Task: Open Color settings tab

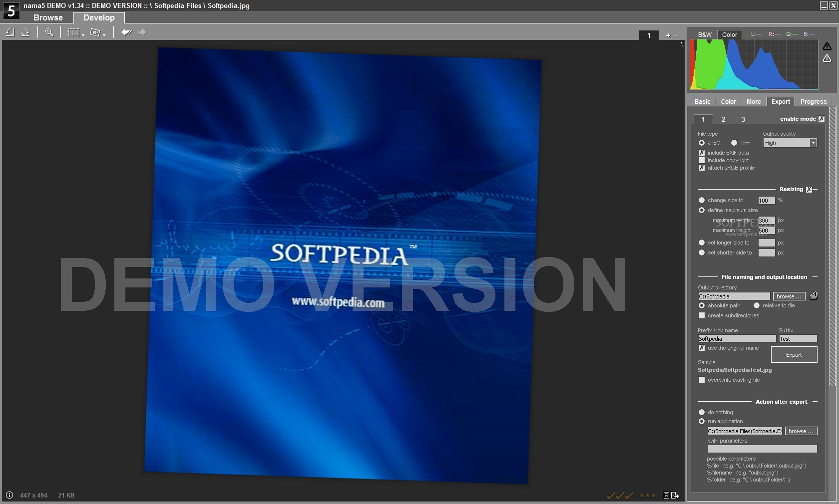Action: pyautogui.click(x=728, y=101)
